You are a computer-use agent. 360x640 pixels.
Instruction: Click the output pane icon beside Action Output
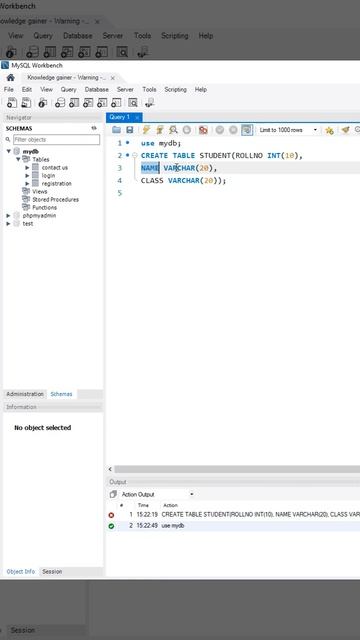(113, 494)
